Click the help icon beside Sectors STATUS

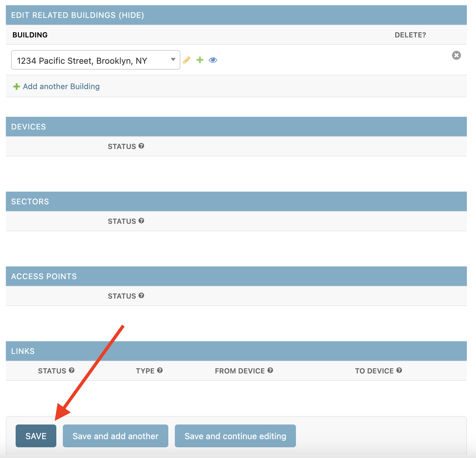[x=141, y=221]
